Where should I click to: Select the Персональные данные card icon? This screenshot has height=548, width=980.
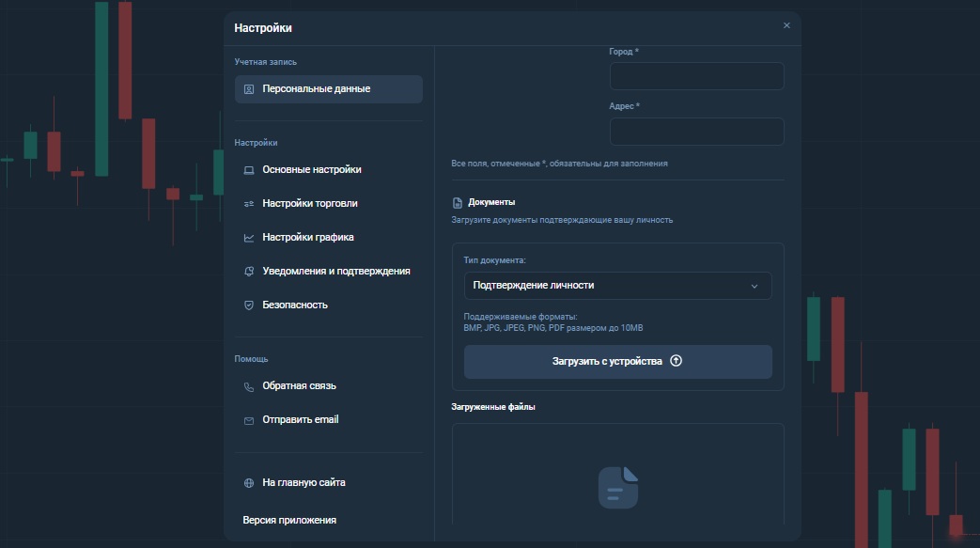tap(249, 88)
